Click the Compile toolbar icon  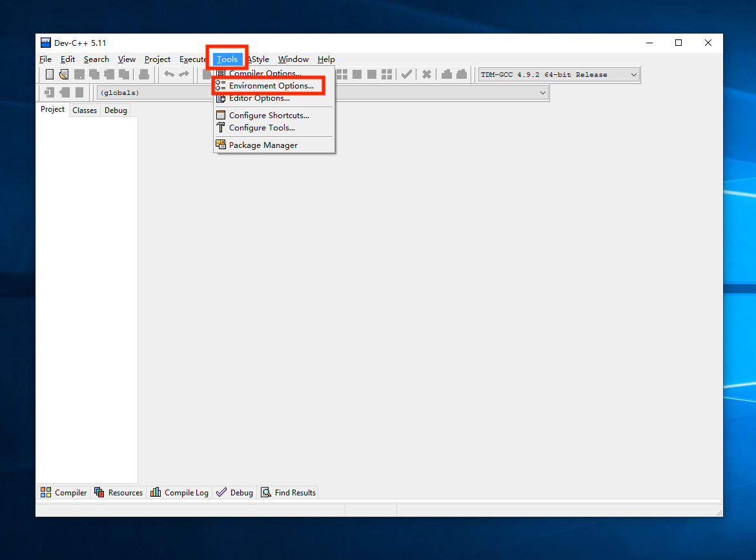342,74
